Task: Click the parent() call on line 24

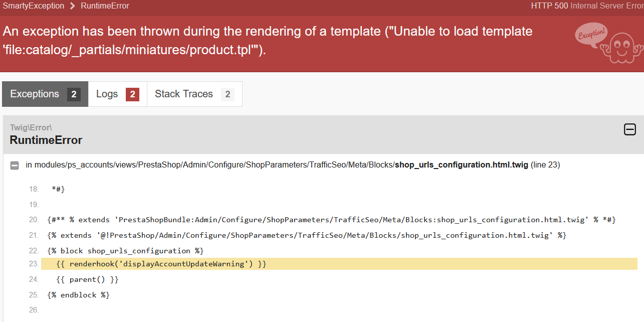Action: [x=88, y=279]
